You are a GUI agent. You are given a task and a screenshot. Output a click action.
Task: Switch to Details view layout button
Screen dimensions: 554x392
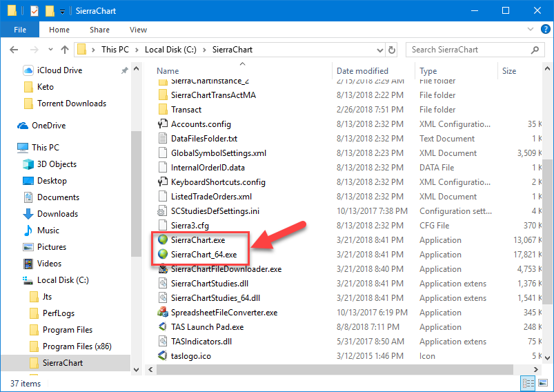point(528,383)
